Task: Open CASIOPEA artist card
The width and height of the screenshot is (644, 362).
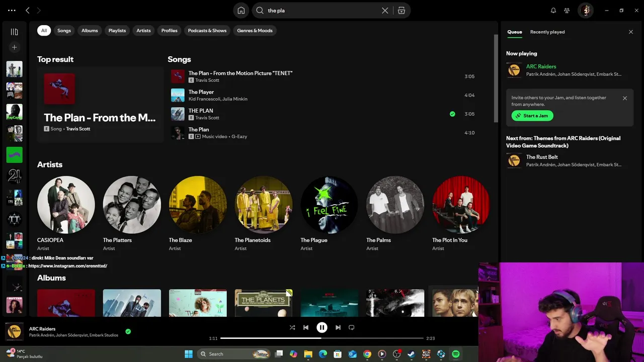Action: click(66, 213)
